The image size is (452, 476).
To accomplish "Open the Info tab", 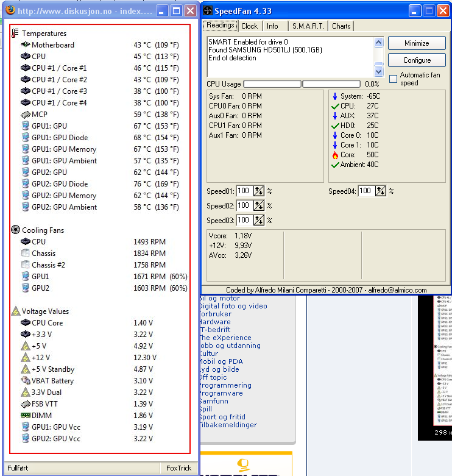I will (272, 26).
